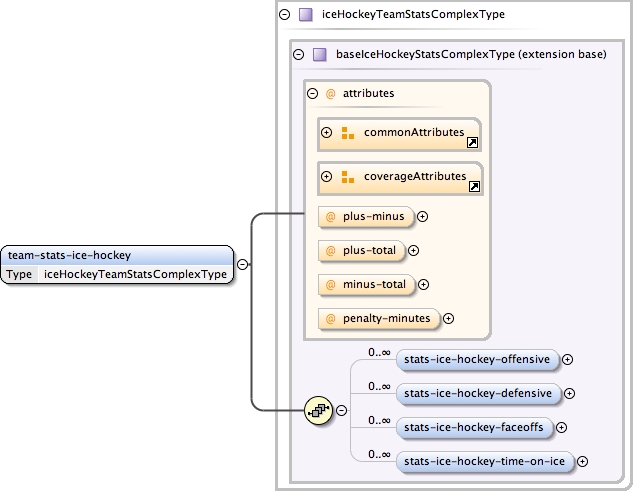The width and height of the screenshot is (633, 491).
Task: Click the coverageAttributes group icon
Action: [x=348, y=177]
